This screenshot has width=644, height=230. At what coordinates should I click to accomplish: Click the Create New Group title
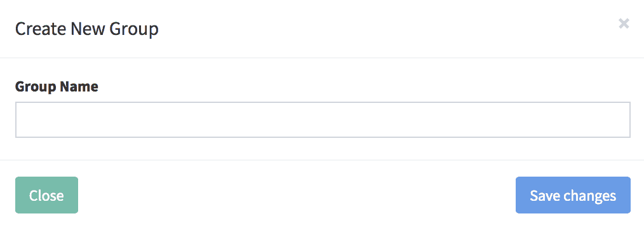coord(86,30)
